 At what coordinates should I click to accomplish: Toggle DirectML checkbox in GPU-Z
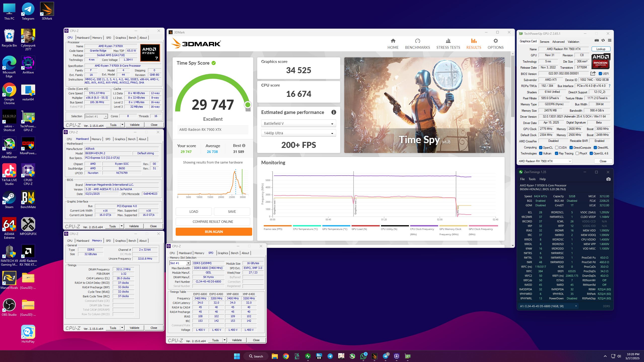[595, 148]
